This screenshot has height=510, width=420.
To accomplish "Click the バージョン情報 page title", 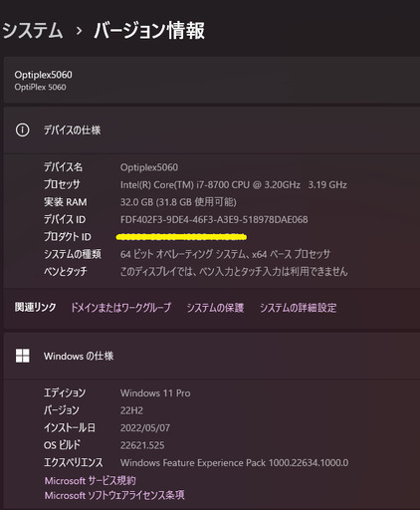I will click(x=149, y=30).
